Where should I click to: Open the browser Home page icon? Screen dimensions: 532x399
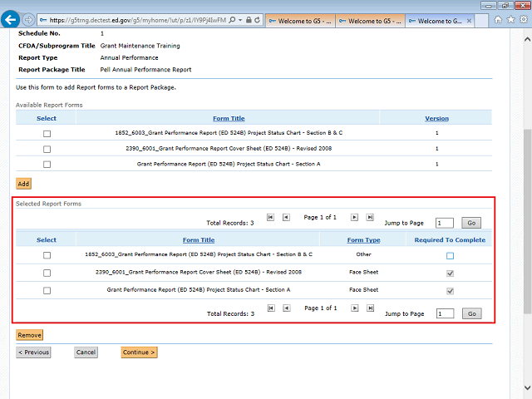(497, 20)
